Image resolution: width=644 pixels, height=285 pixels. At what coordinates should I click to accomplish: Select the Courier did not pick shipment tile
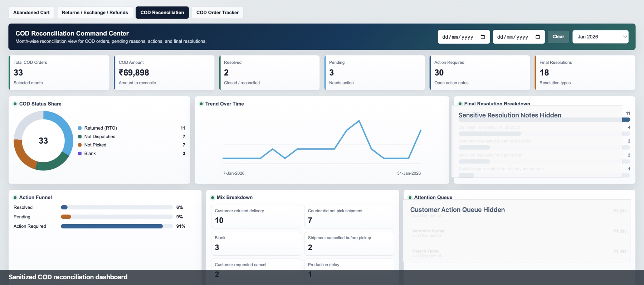pos(349,216)
